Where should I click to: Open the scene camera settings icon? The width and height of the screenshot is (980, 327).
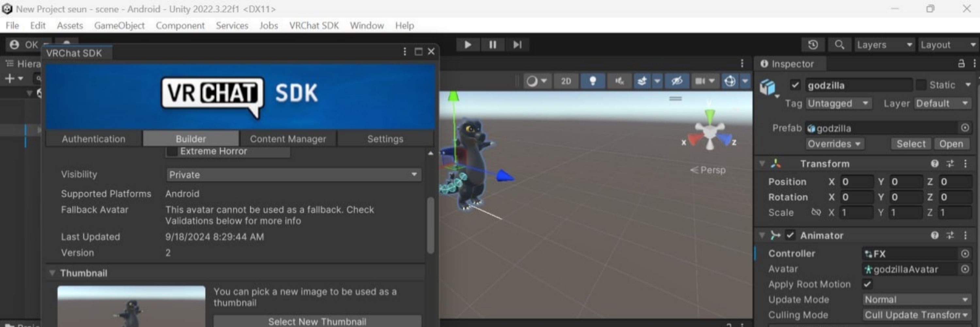700,81
